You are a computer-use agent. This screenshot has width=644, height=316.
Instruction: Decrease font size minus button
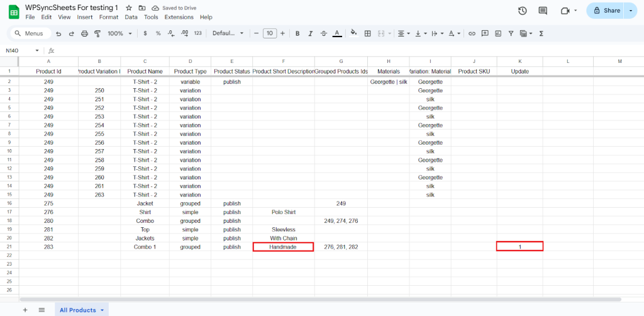tap(257, 33)
